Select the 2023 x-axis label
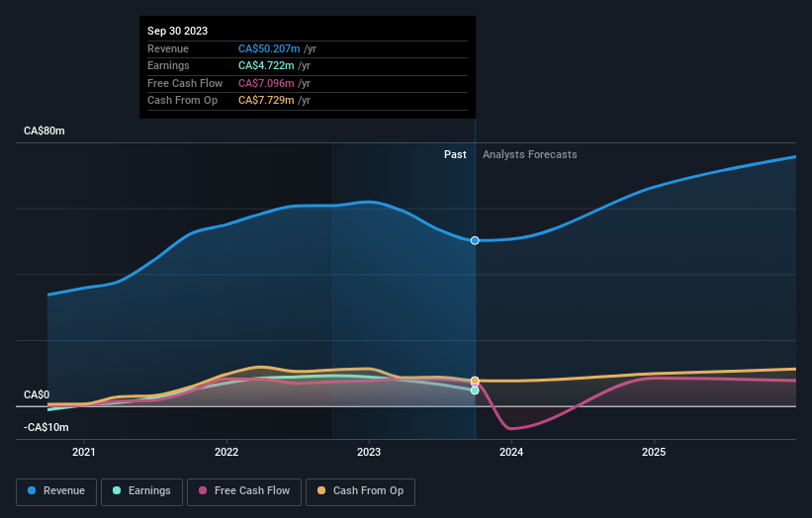The height and width of the screenshot is (518, 812). click(369, 453)
